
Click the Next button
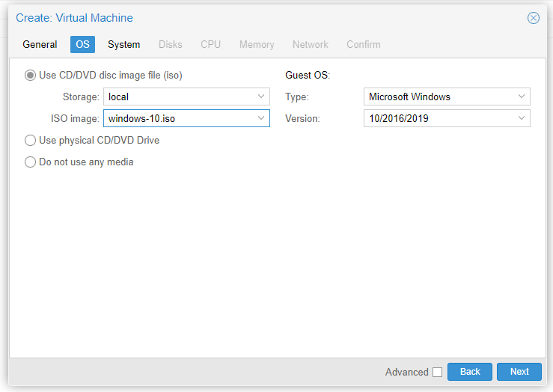pyautogui.click(x=519, y=372)
